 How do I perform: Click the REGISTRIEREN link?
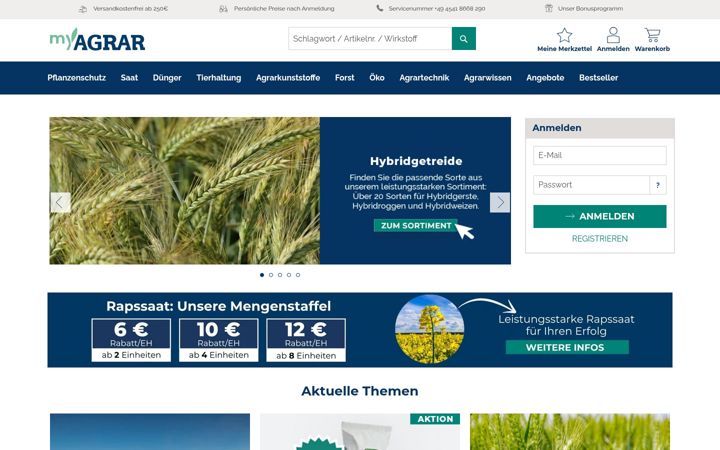pos(600,239)
